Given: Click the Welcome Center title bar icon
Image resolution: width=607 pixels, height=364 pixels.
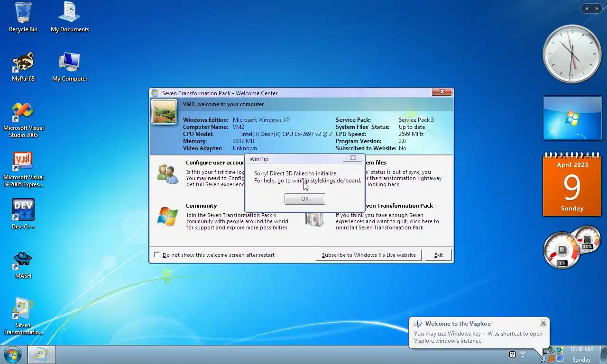Looking at the screenshot, I should pos(155,93).
